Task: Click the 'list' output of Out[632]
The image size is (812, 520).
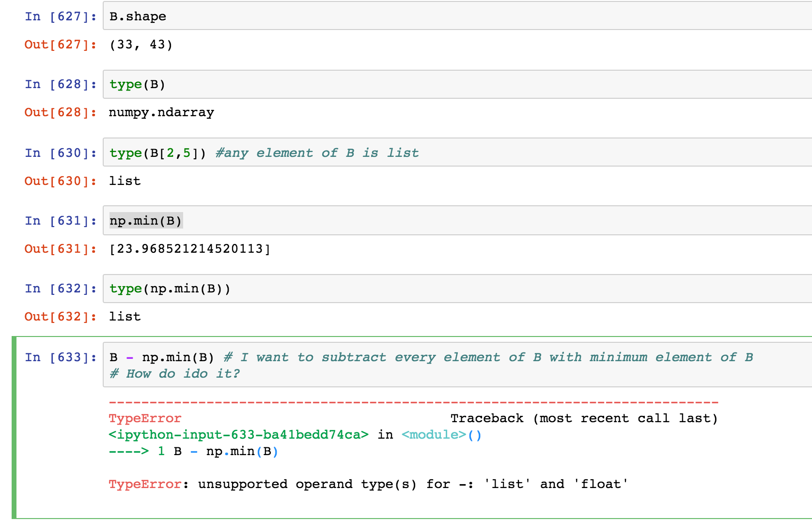Action: click(125, 317)
